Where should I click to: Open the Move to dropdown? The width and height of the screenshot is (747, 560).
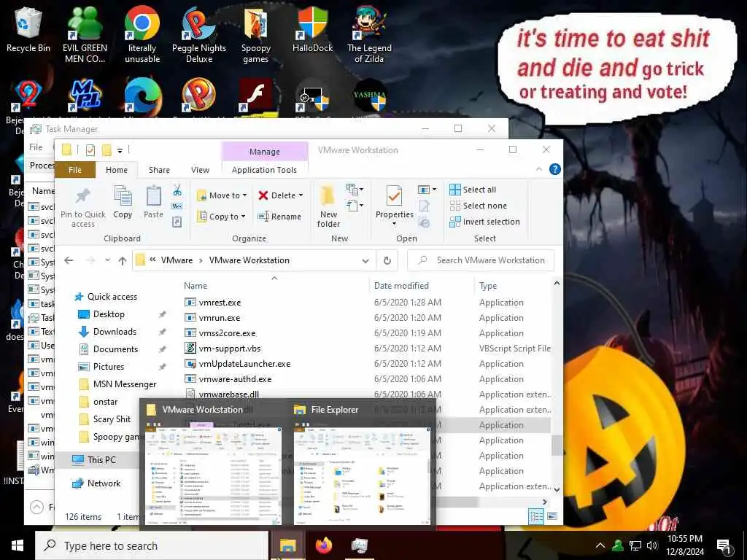coord(222,195)
